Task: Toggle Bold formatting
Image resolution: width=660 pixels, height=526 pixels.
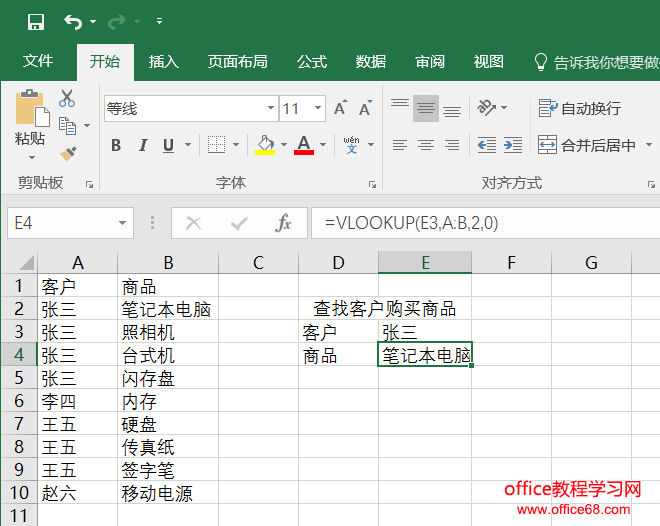Action: tap(116, 145)
